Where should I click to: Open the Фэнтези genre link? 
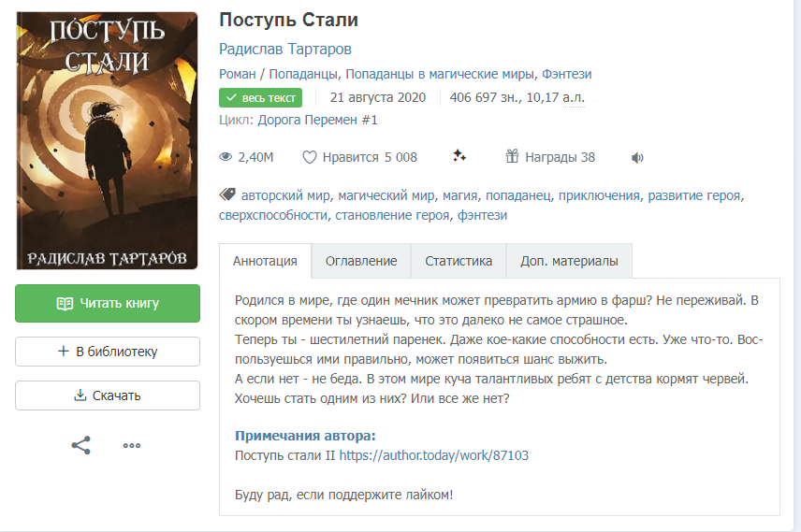[x=566, y=74]
